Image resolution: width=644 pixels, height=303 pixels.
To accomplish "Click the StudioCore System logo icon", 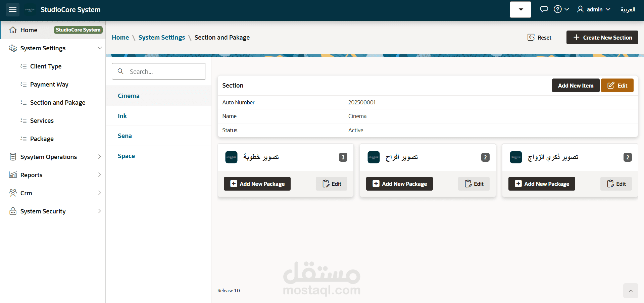I will pyautogui.click(x=30, y=10).
